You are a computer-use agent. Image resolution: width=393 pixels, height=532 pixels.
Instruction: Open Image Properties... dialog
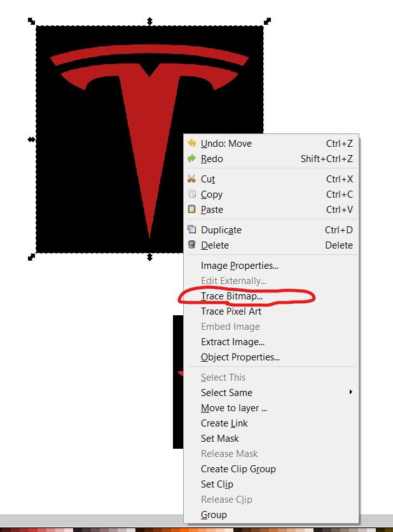click(240, 266)
